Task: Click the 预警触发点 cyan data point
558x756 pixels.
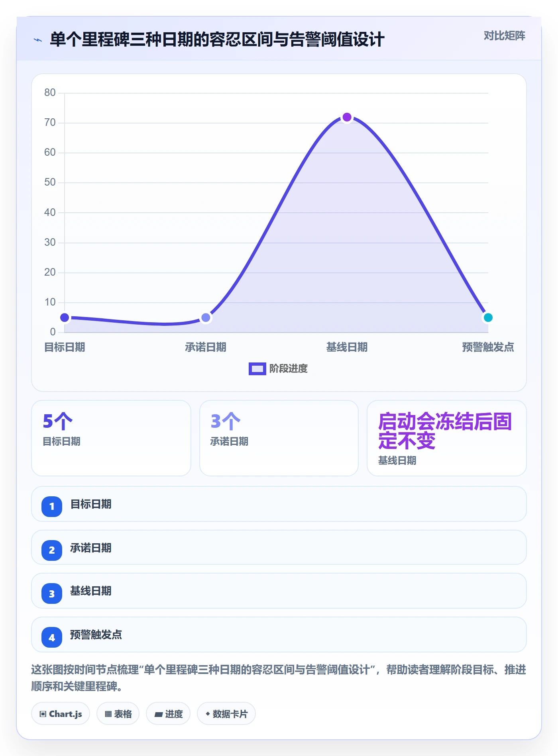Action: point(488,317)
